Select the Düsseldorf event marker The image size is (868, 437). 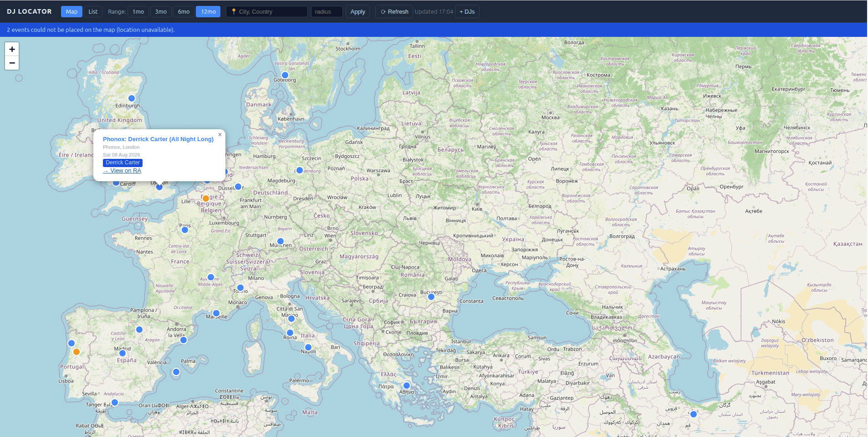tap(238, 187)
